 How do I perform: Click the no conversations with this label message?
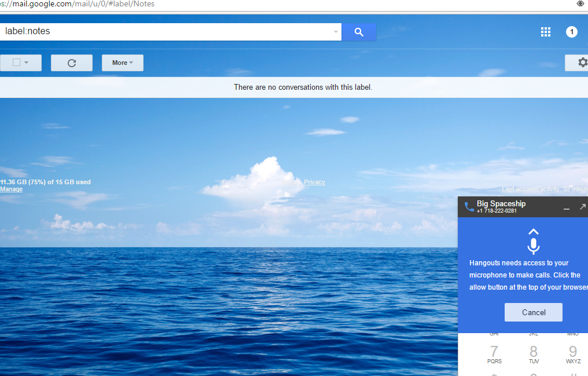(303, 87)
